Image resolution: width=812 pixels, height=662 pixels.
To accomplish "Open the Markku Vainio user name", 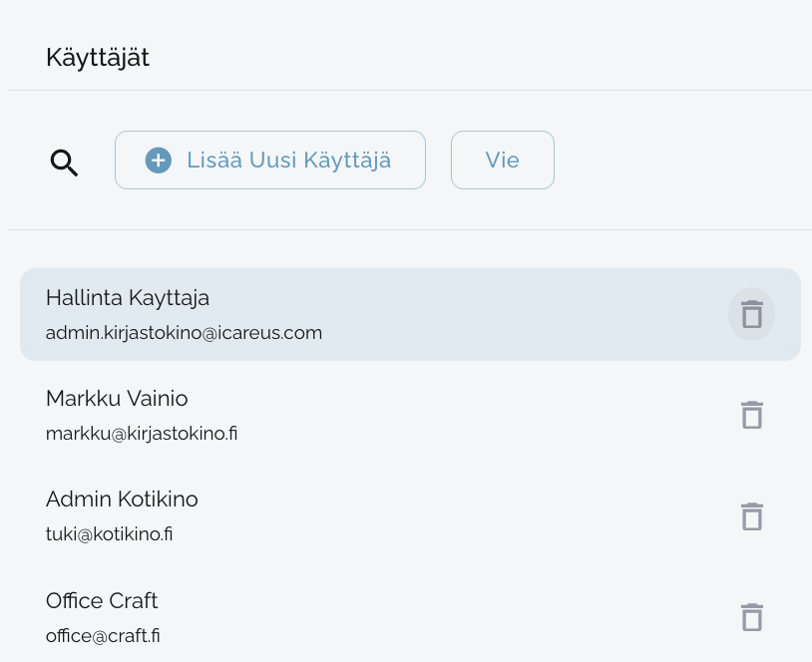I will 117,399.
